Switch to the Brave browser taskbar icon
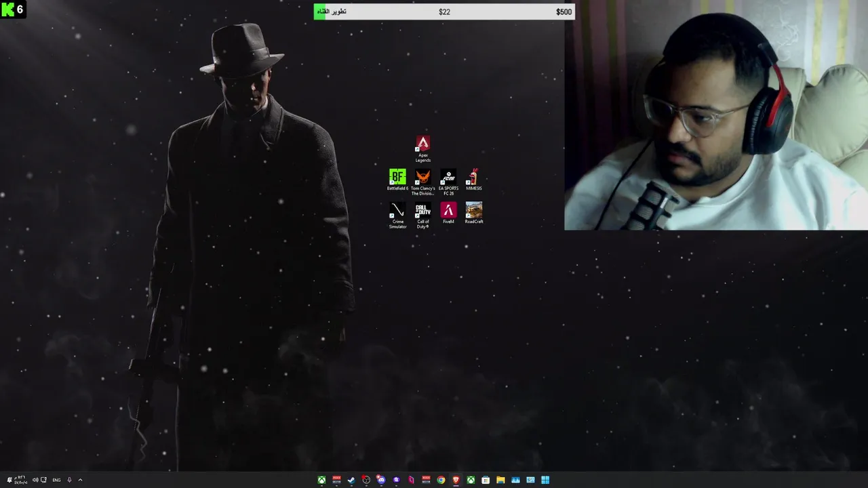The image size is (868, 488). click(456, 480)
